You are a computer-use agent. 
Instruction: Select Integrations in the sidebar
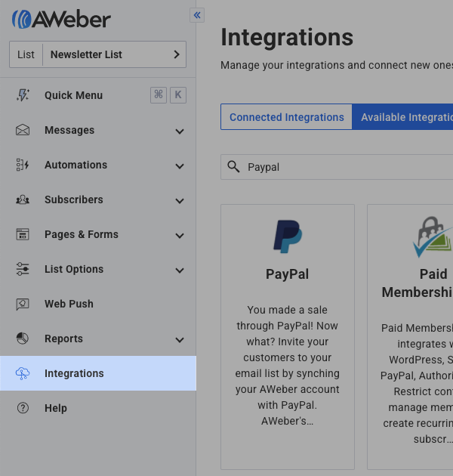[74, 373]
